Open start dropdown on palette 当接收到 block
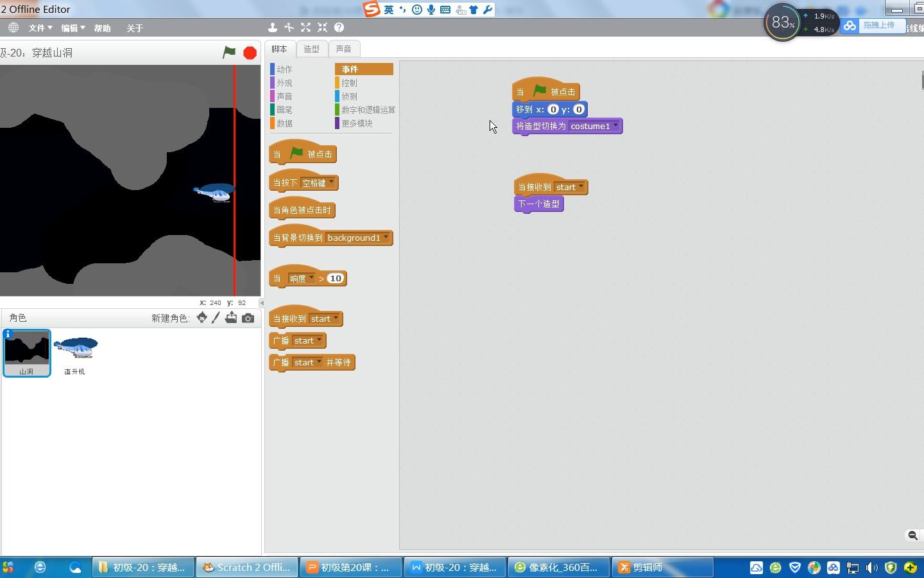 [325, 319]
